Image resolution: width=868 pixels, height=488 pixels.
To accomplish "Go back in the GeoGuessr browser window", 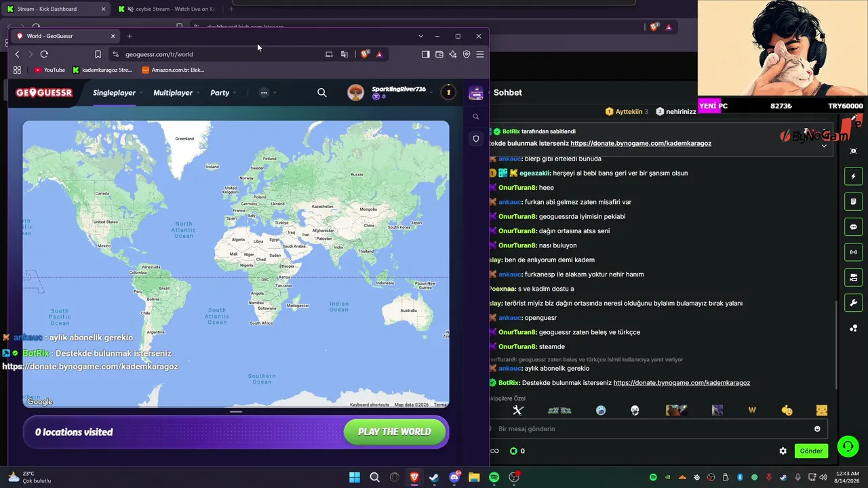I will point(18,54).
